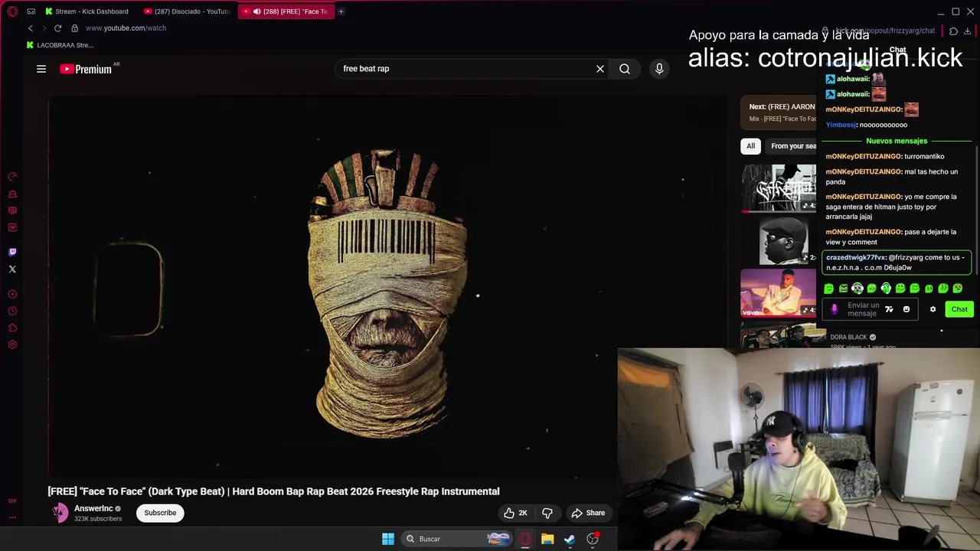Focus the www.youtube.com address bar
980x551 pixels.
(126, 28)
